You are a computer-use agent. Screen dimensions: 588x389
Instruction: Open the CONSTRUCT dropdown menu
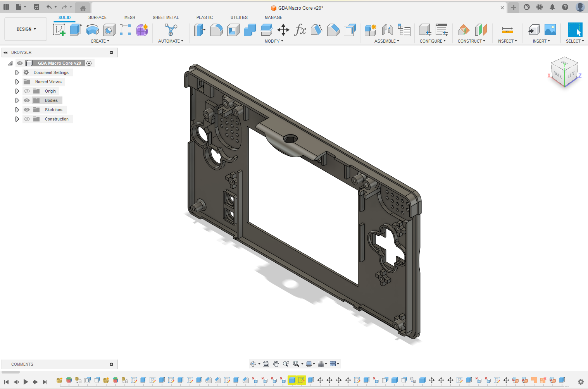point(471,41)
